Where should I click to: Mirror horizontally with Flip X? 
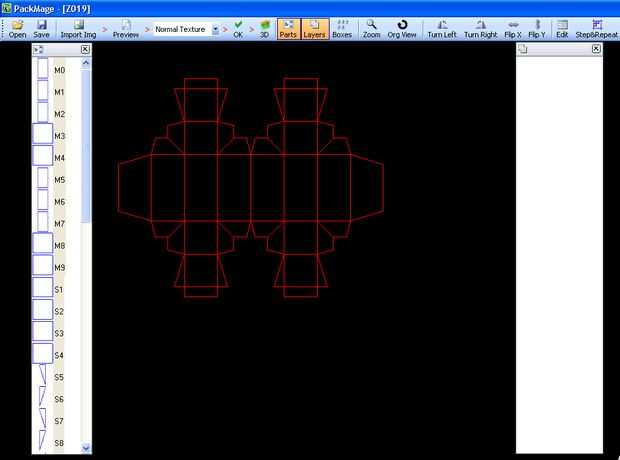coord(513,29)
